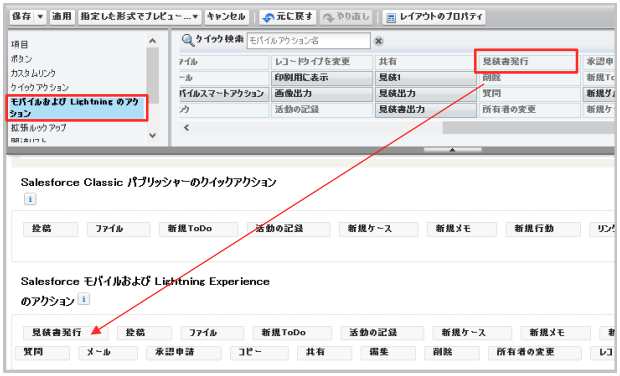This screenshot has width=620, height=376.
Task: Click the 見積1 palette item
Action: [425, 77]
